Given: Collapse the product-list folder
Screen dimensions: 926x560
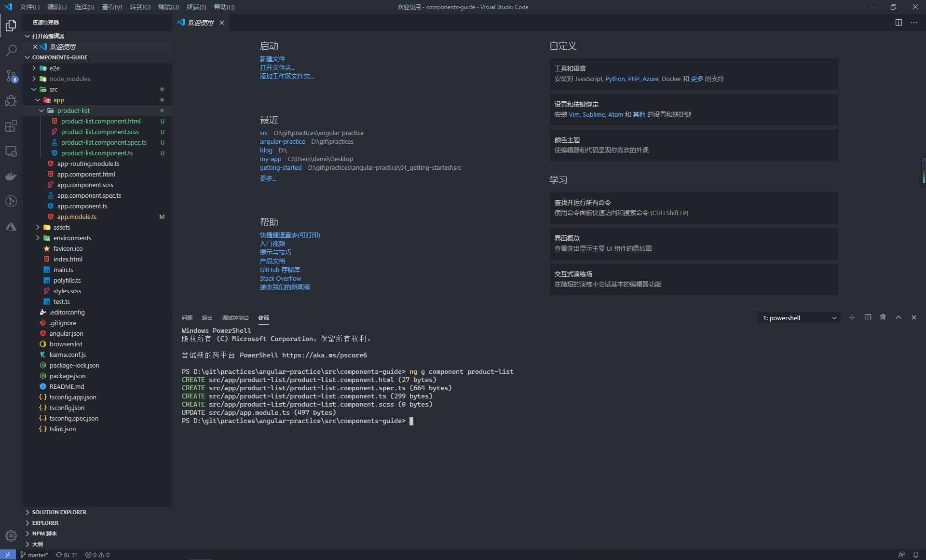Looking at the screenshot, I should click(x=41, y=110).
